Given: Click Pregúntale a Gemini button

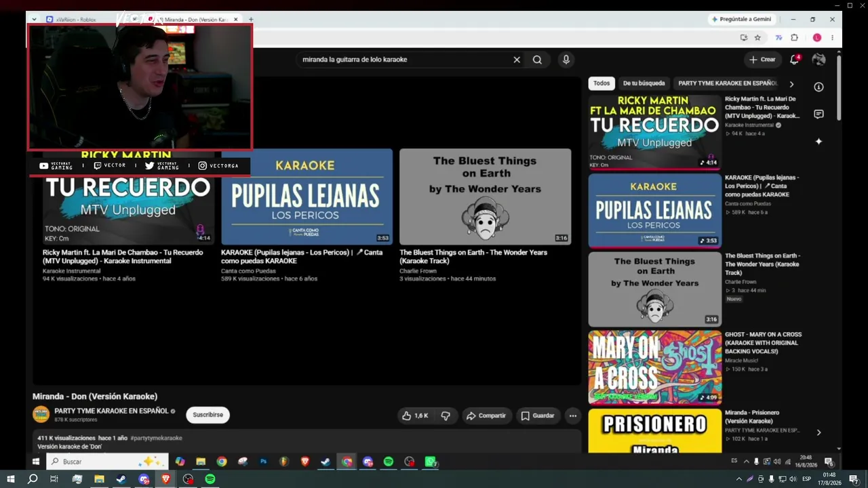Looking at the screenshot, I should click(x=741, y=19).
